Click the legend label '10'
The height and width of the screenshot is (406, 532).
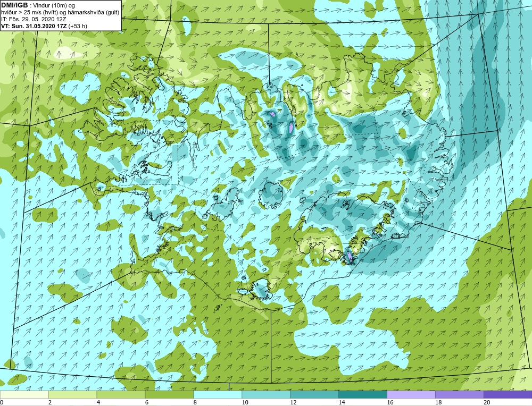[x=245, y=402]
